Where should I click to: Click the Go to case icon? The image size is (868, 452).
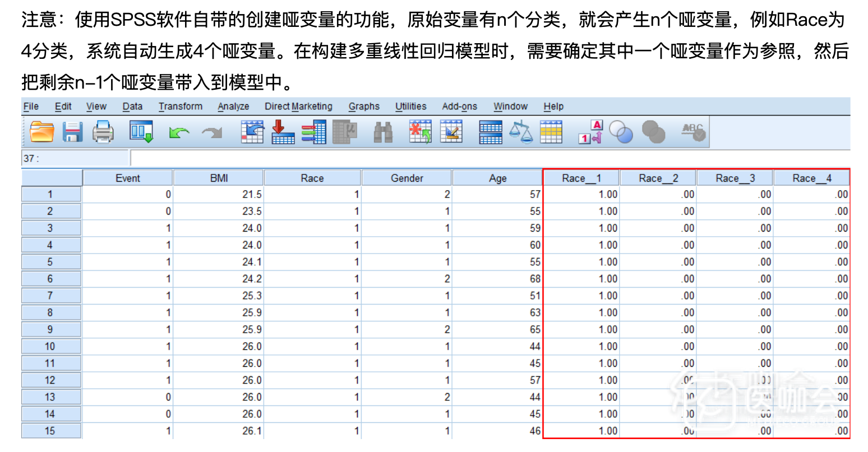252,132
